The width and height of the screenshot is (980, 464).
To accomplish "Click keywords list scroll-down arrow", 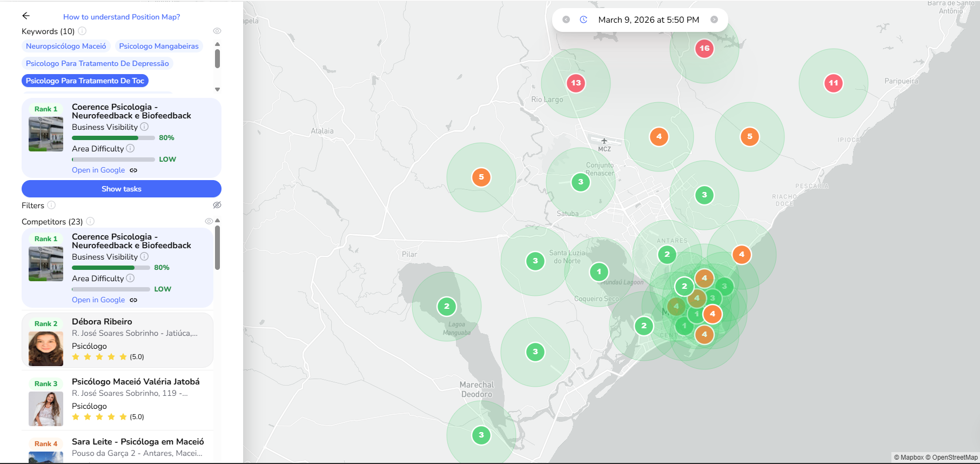I will pyautogui.click(x=217, y=89).
